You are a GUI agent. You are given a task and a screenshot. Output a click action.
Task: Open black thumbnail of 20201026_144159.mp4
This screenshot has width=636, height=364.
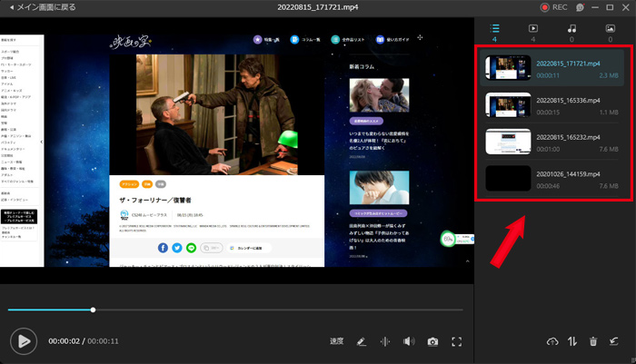pos(508,178)
